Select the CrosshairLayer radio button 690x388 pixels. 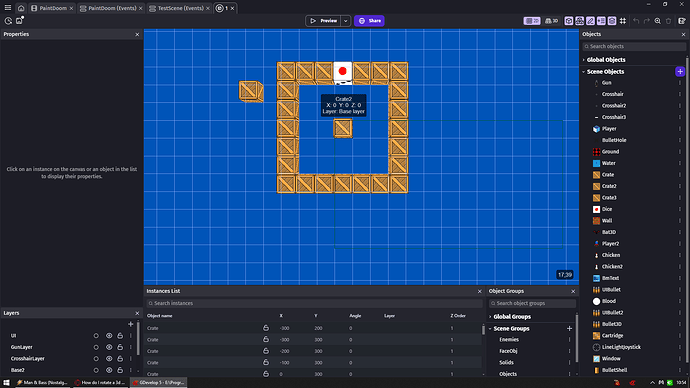pyautogui.click(x=96, y=359)
